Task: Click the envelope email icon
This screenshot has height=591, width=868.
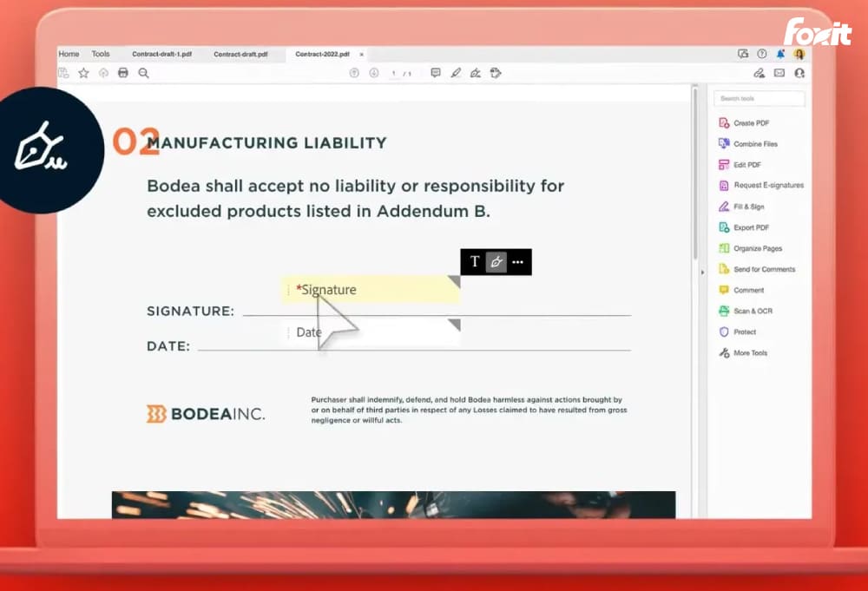Action: point(779,73)
